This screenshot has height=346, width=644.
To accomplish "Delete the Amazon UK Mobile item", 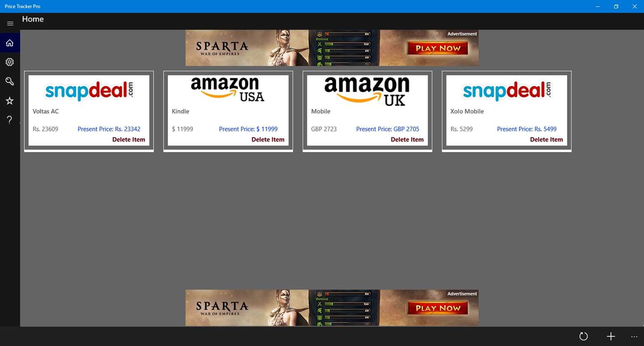I will click(x=407, y=139).
